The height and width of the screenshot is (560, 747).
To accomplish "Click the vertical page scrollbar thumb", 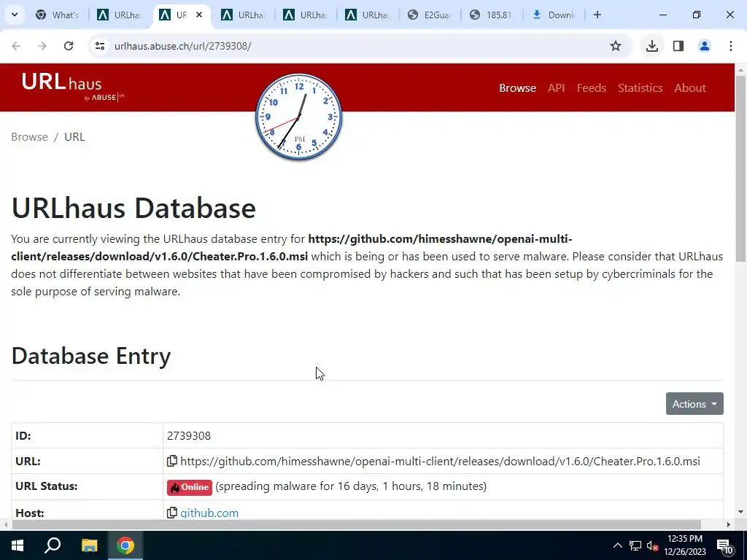I will pos(740,168).
